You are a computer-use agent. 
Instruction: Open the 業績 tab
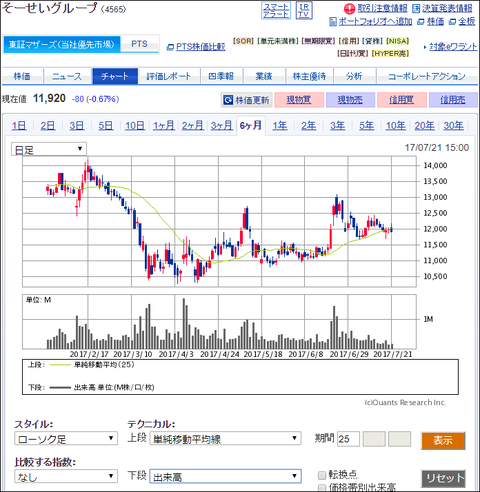click(x=264, y=76)
